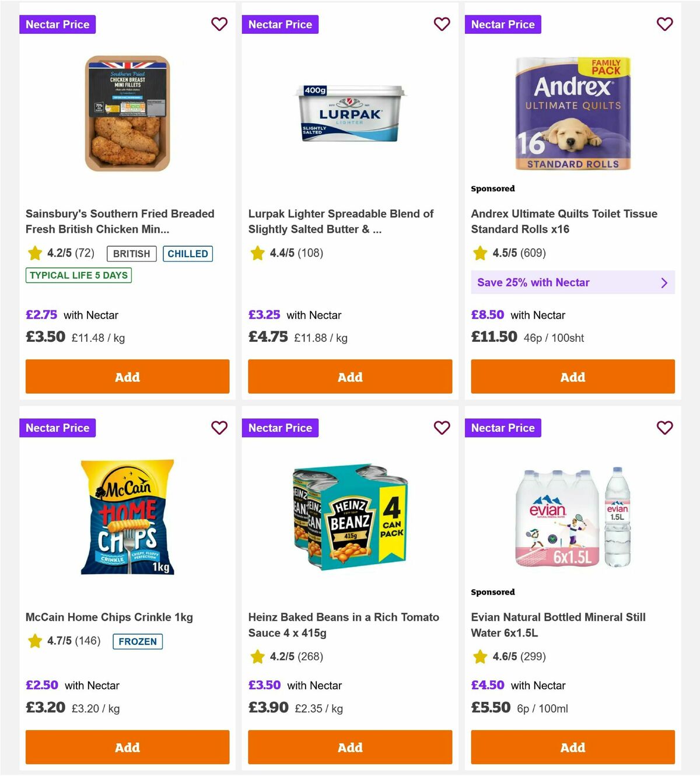Click the star rating icon on Lurpak

pyautogui.click(x=257, y=253)
